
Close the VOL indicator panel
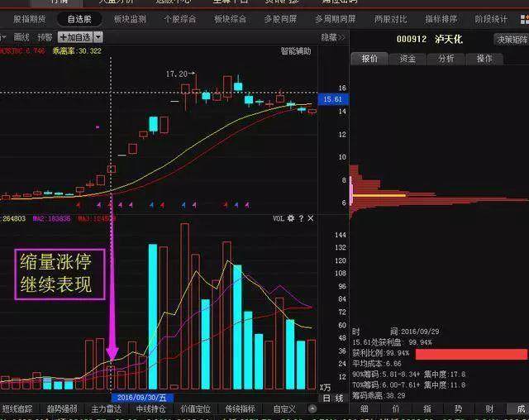coord(311,218)
